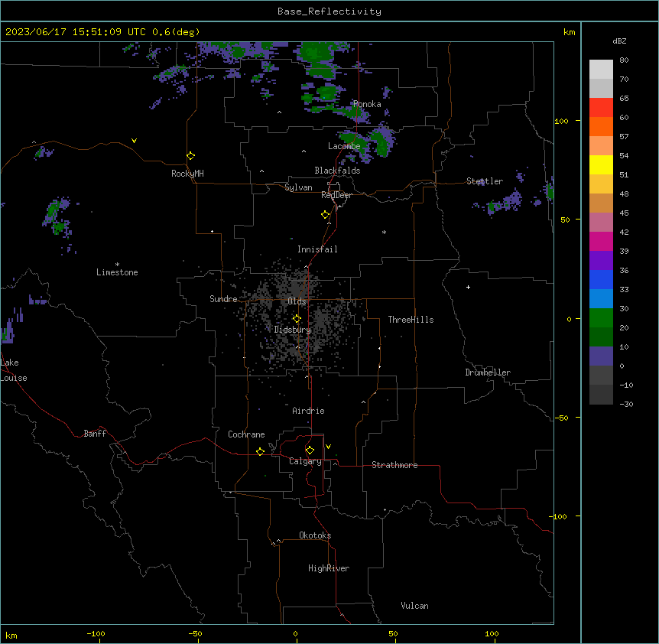This screenshot has width=659, height=644.
Task: Select the Innisfail label
Action: 317,249
